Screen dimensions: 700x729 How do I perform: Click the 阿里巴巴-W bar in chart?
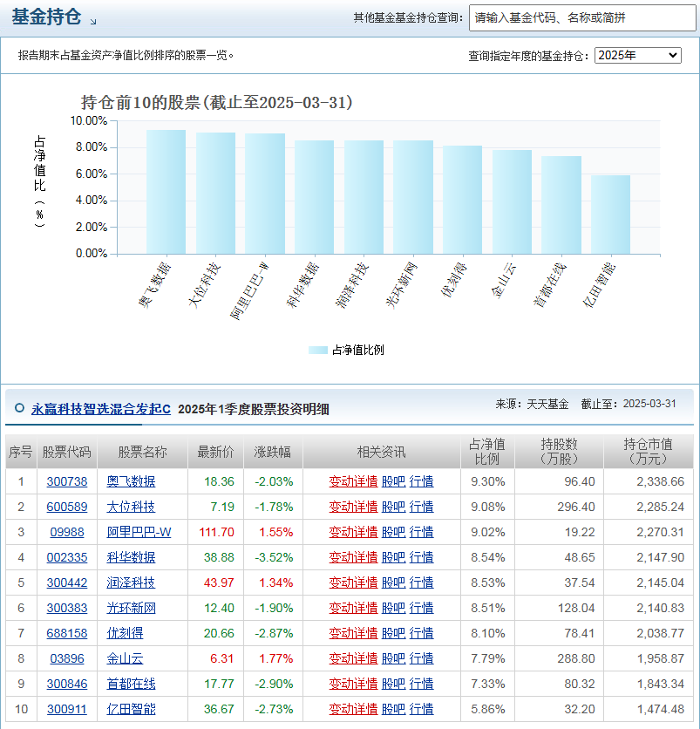pos(265,194)
